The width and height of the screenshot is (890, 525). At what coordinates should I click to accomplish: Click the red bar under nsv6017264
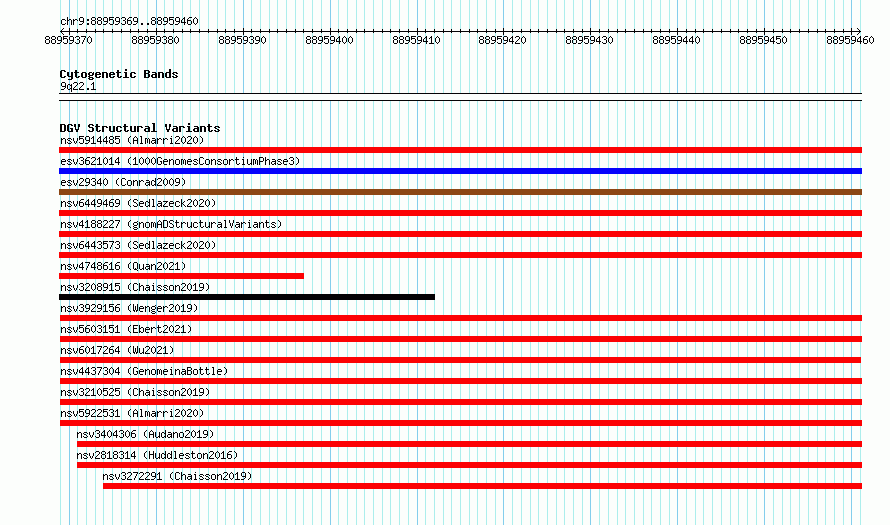[460, 360]
